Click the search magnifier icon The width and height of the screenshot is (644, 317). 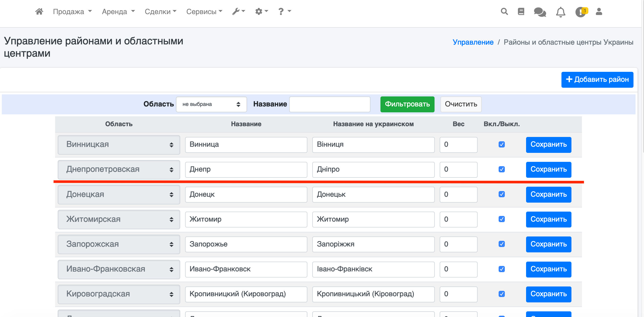point(504,12)
